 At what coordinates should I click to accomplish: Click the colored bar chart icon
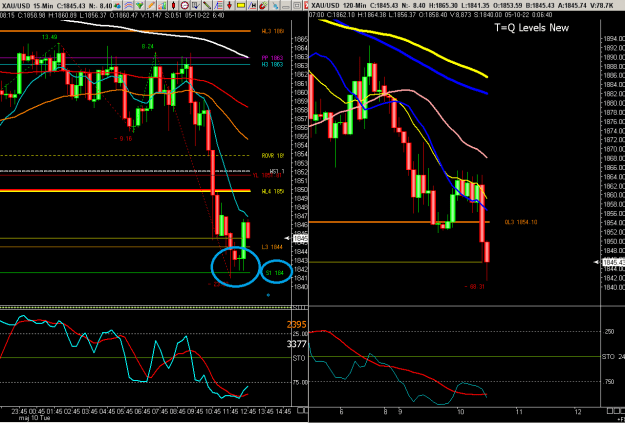tap(162, 6)
